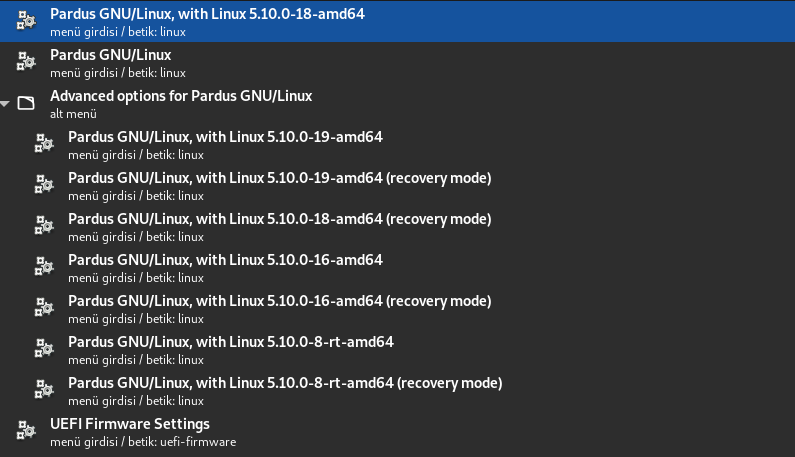The height and width of the screenshot is (457, 795).
Task: Click folder icon for Advanced options submenu
Action: click(x=26, y=103)
